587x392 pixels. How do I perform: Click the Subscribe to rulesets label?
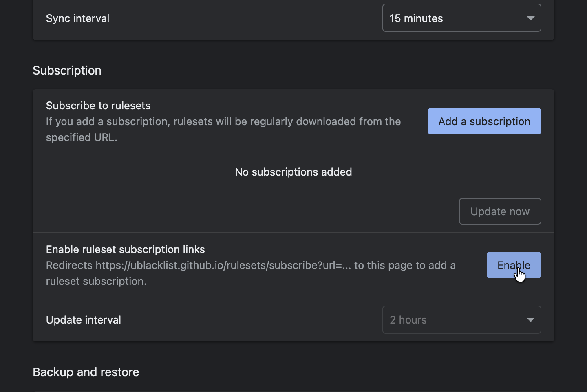98,105
